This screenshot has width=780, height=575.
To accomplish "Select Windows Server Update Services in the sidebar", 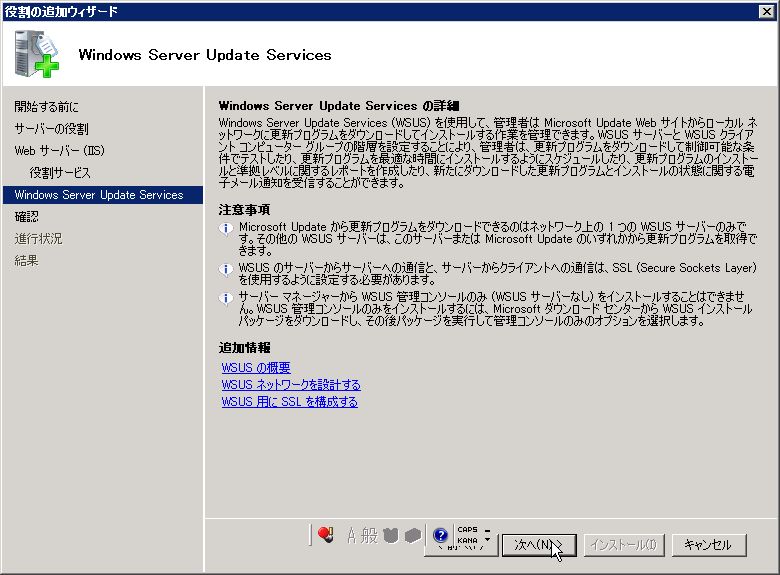I will tap(103, 195).
